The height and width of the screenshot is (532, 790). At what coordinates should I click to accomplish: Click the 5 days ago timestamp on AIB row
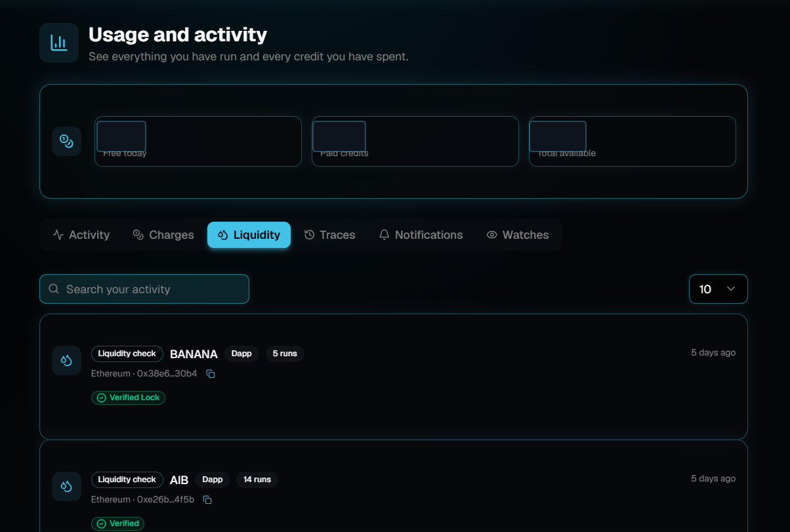(x=713, y=478)
